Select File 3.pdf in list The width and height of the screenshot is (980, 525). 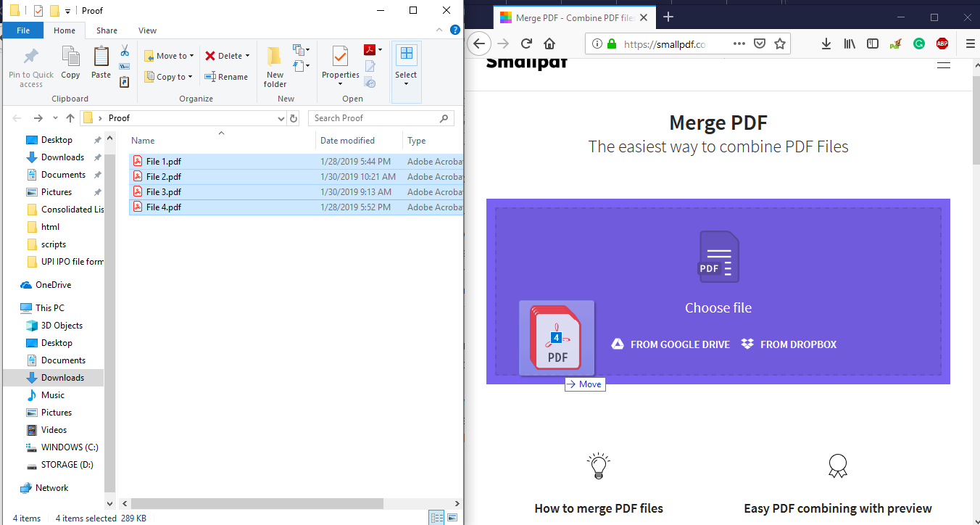click(296, 192)
